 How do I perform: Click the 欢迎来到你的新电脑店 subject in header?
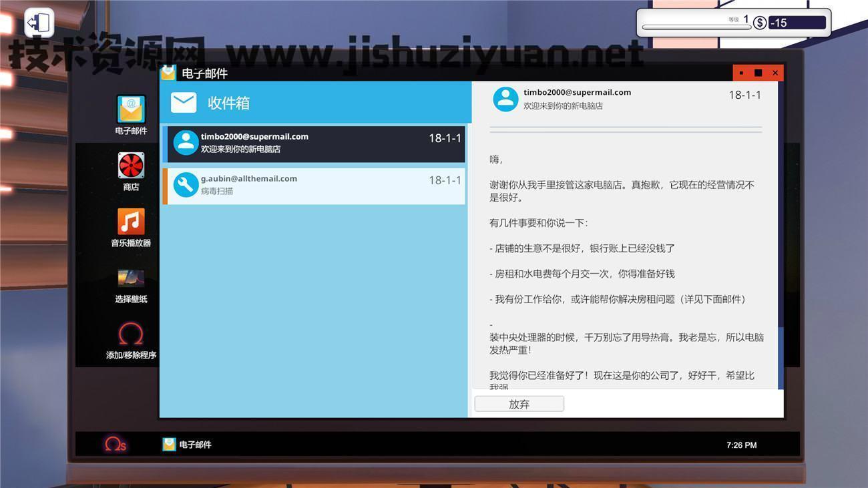563,105
